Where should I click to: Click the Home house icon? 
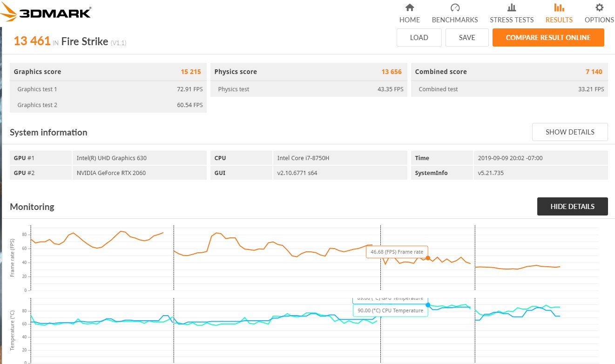point(410,7)
